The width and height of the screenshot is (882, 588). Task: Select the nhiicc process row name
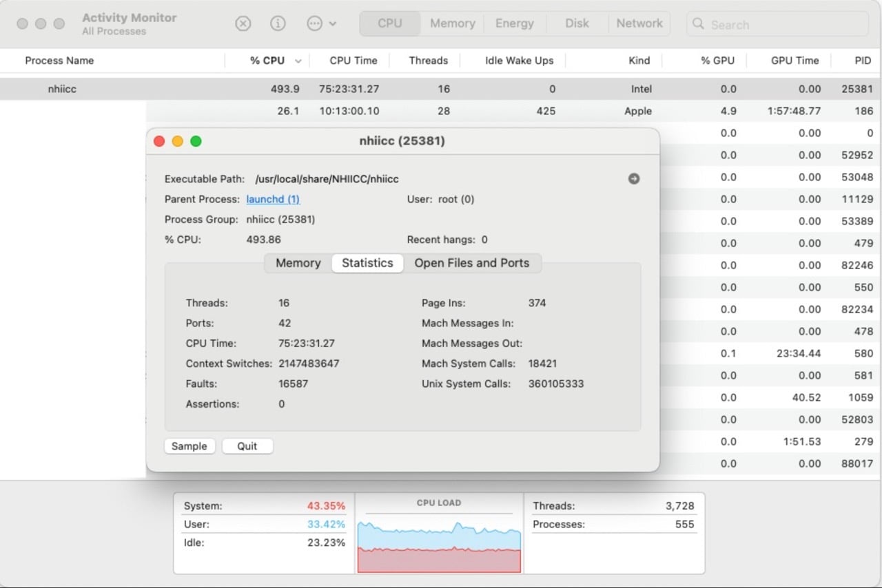pos(63,89)
